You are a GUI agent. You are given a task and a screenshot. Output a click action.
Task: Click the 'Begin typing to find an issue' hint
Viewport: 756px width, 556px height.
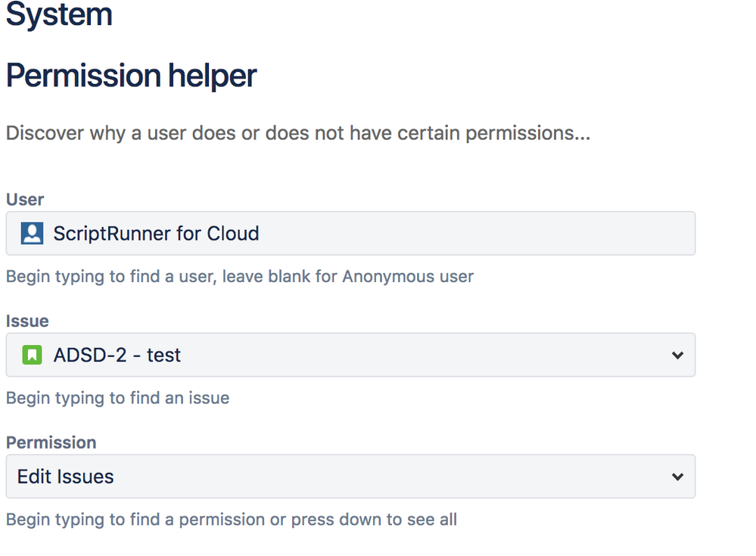tap(117, 398)
